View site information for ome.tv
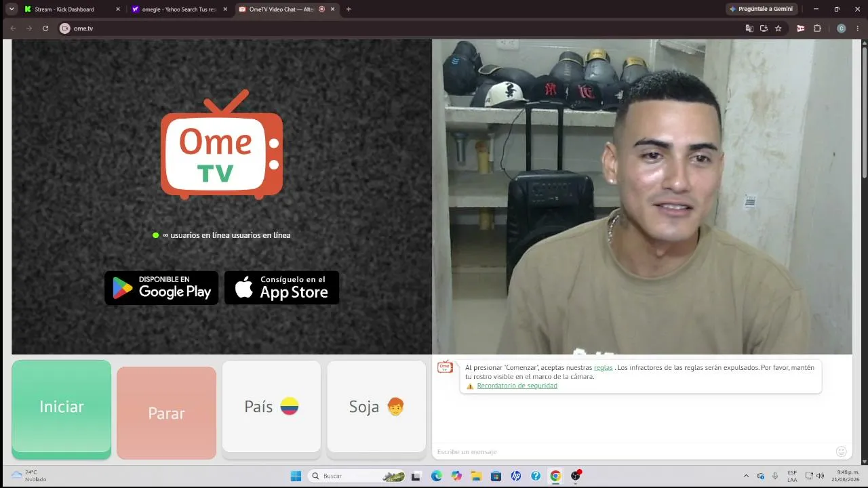Viewport: 868px width, 488px height. click(65, 28)
